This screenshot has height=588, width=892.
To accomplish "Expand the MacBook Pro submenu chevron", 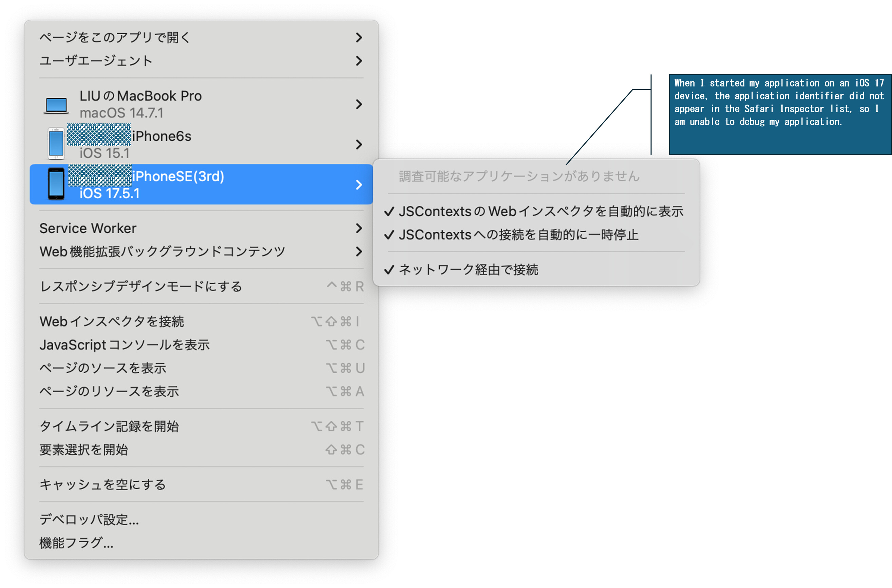I will (359, 104).
